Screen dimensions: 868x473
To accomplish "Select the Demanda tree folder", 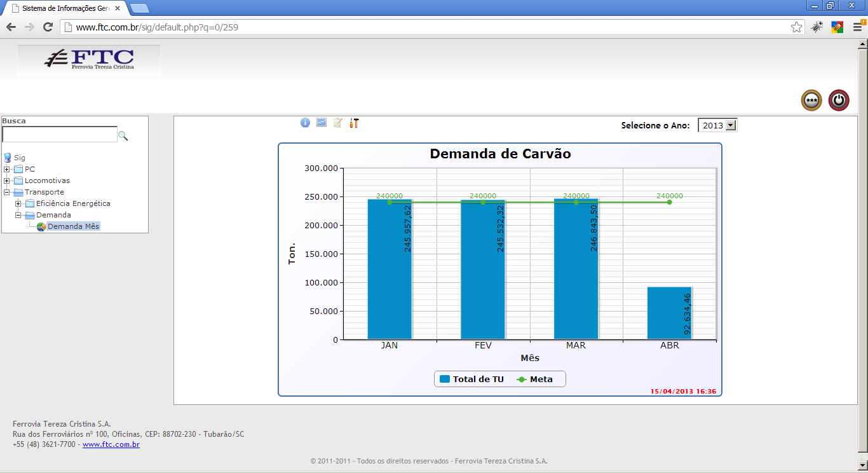I will pos(53,215).
